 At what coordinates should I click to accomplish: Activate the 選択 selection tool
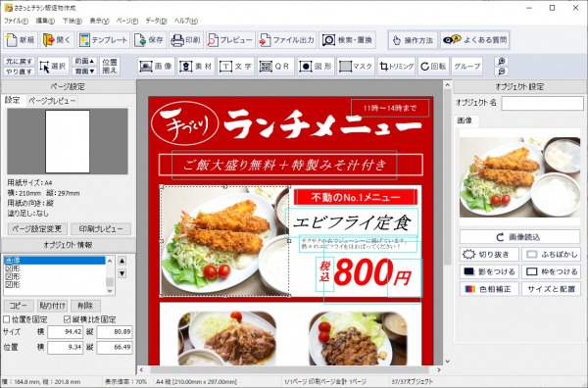tap(53, 67)
